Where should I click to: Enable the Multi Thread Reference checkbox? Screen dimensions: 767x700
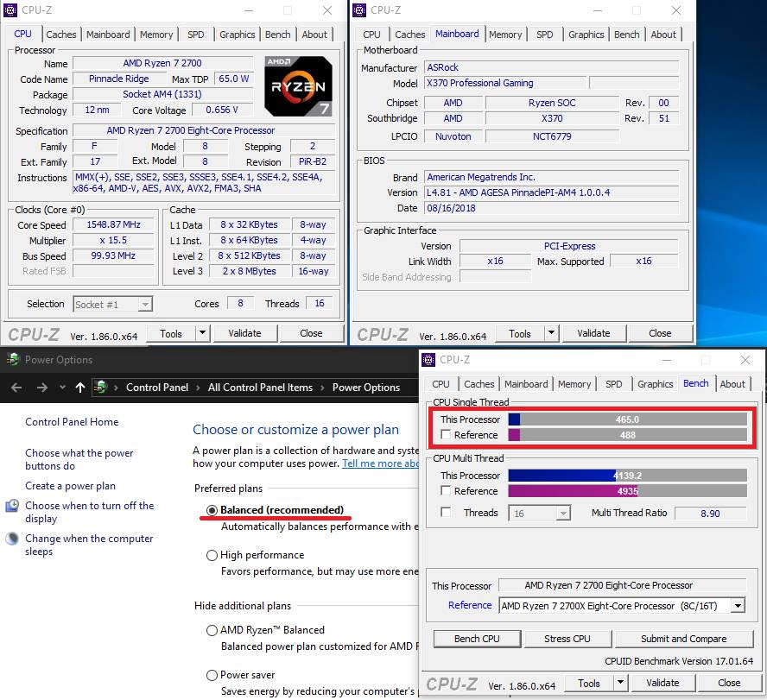[446, 490]
